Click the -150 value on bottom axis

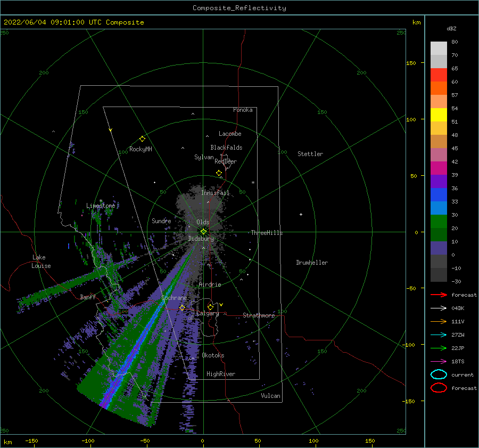point(31,441)
